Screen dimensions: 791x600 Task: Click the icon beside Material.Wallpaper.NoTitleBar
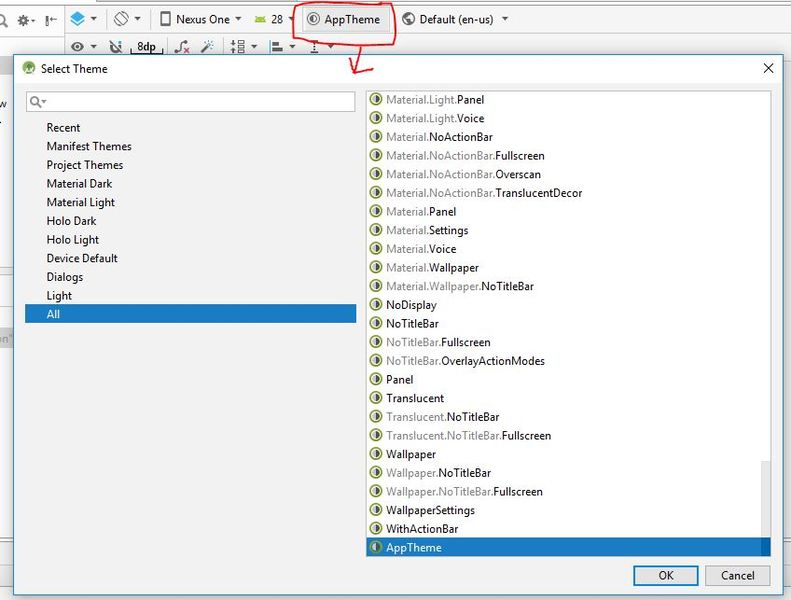click(x=376, y=286)
